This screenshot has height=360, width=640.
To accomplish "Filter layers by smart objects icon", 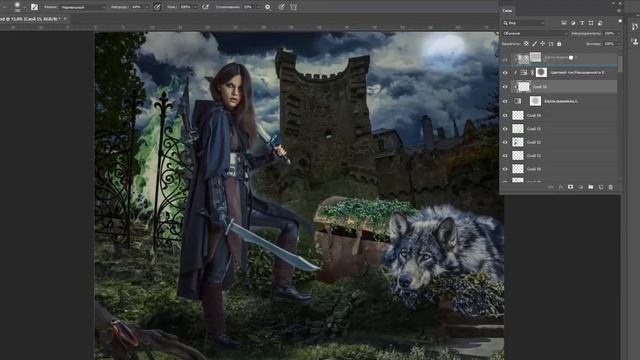I will click(600, 23).
